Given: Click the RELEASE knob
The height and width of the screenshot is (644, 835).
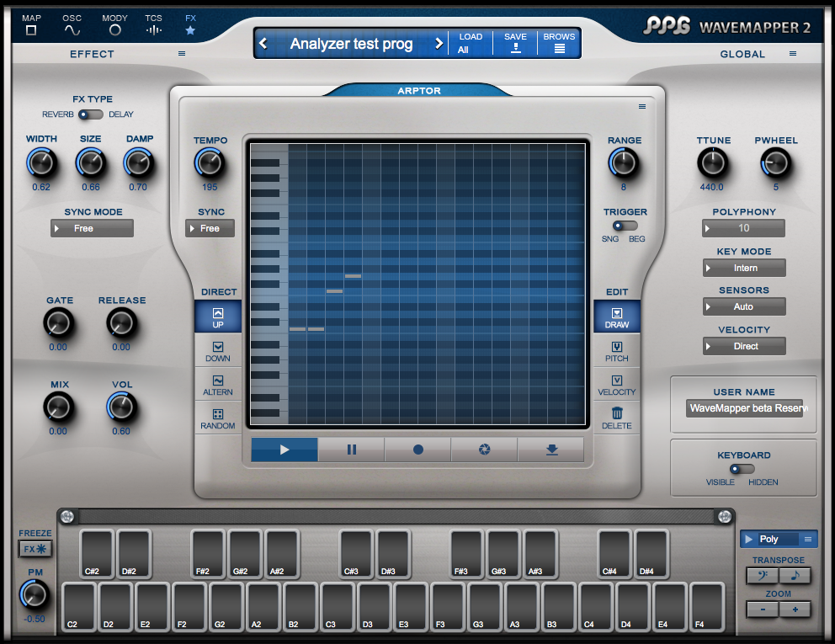Looking at the screenshot, I should pos(121,322).
